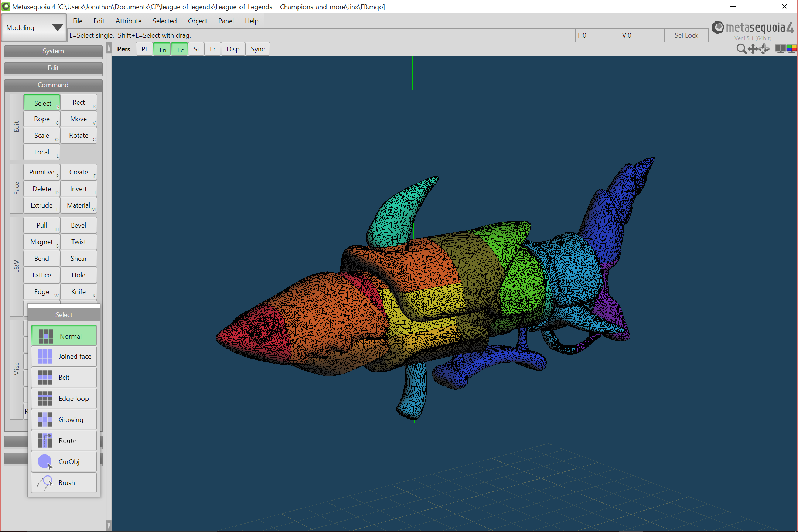
Task: Click the side panel scrollbar up arrow
Action: tap(109, 48)
